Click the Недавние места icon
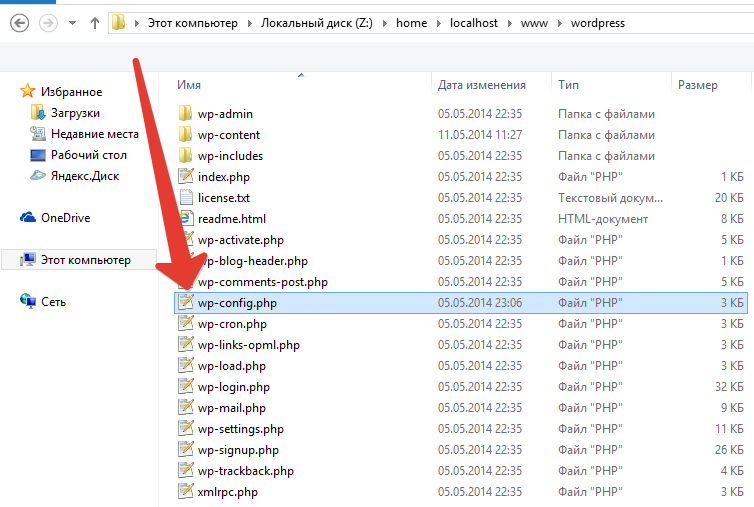 38,134
